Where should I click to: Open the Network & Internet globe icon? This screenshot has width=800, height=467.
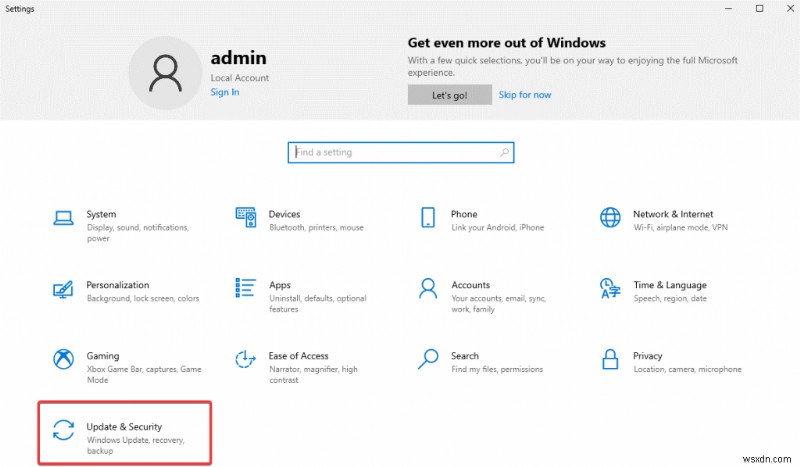610,217
